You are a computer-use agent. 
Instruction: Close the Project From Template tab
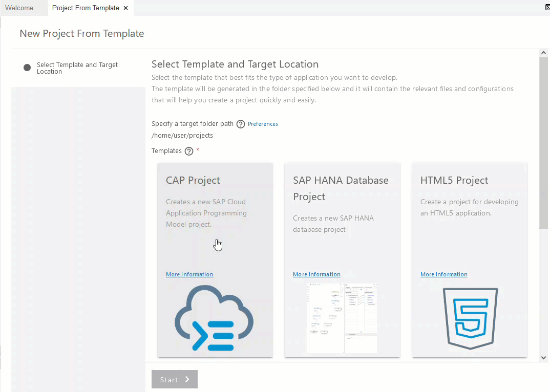(x=126, y=8)
